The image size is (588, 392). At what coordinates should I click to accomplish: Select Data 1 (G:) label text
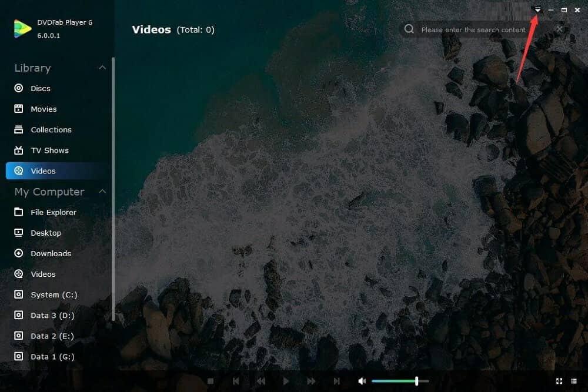52,357
